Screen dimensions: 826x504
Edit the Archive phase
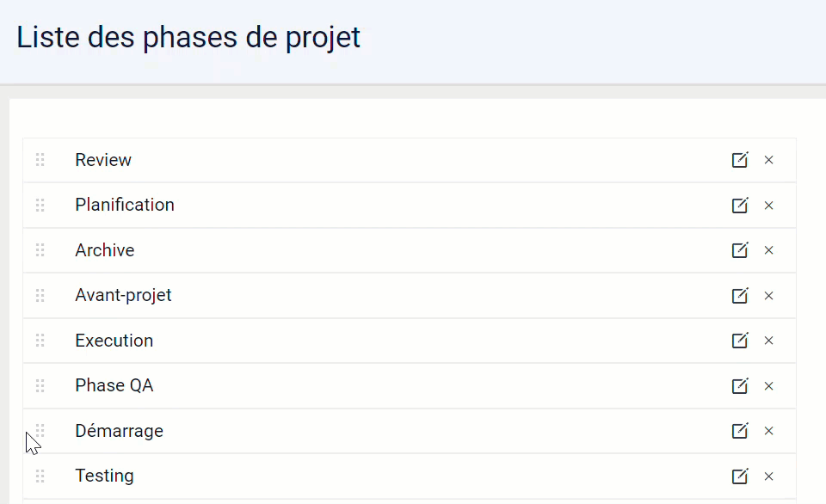pyautogui.click(x=740, y=249)
